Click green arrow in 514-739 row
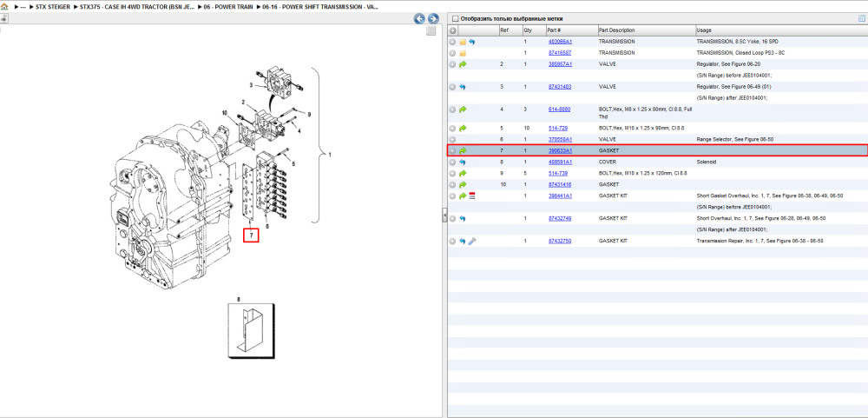 click(x=463, y=174)
